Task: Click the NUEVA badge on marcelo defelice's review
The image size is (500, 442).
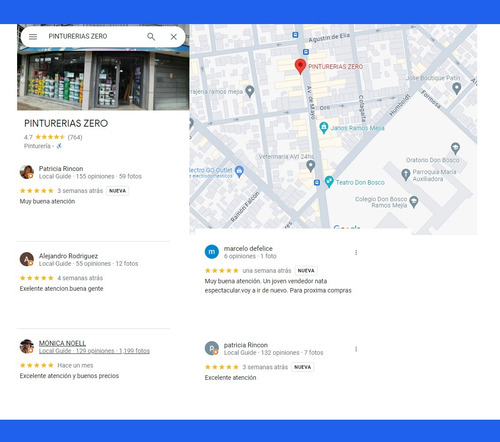Action: click(x=306, y=270)
